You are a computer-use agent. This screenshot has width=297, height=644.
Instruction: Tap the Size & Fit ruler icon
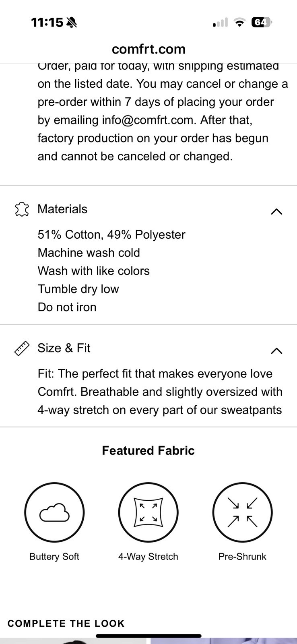[x=22, y=348]
